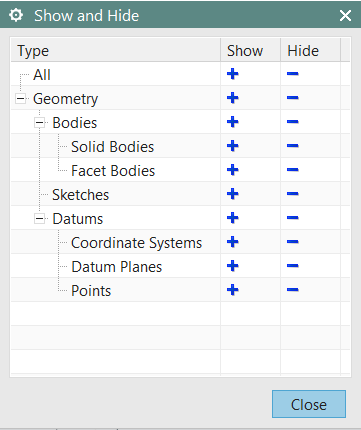Collapse the Bodies tree node
The image size is (361, 430).
point(40,123)
